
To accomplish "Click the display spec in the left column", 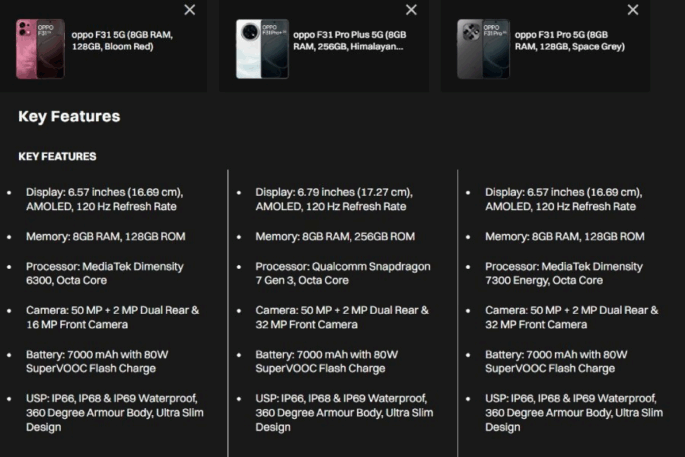I will coord(105,199).
